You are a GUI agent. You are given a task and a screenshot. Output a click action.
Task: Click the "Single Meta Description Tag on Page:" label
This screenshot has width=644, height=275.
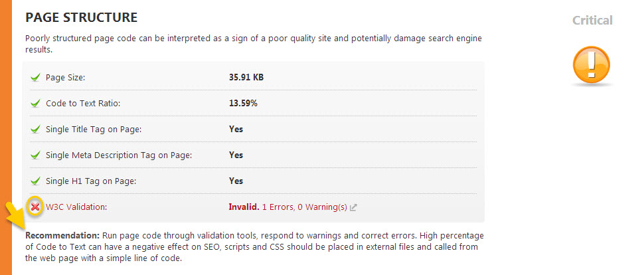coord(118,155)
